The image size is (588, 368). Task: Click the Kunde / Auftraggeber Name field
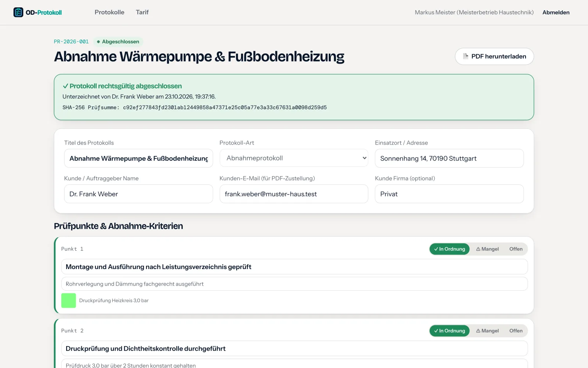coord(139,194)
